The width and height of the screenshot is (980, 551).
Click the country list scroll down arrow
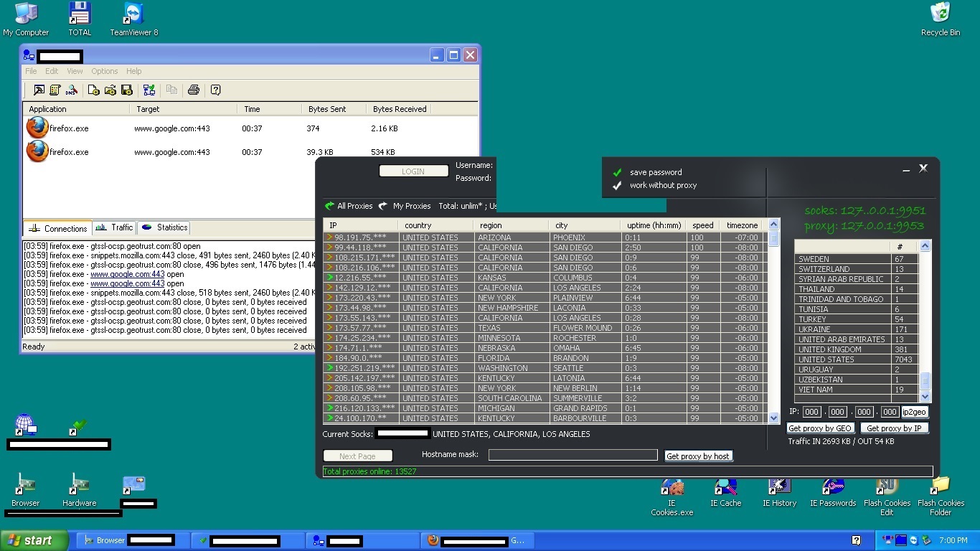click(x=925, y=396)
